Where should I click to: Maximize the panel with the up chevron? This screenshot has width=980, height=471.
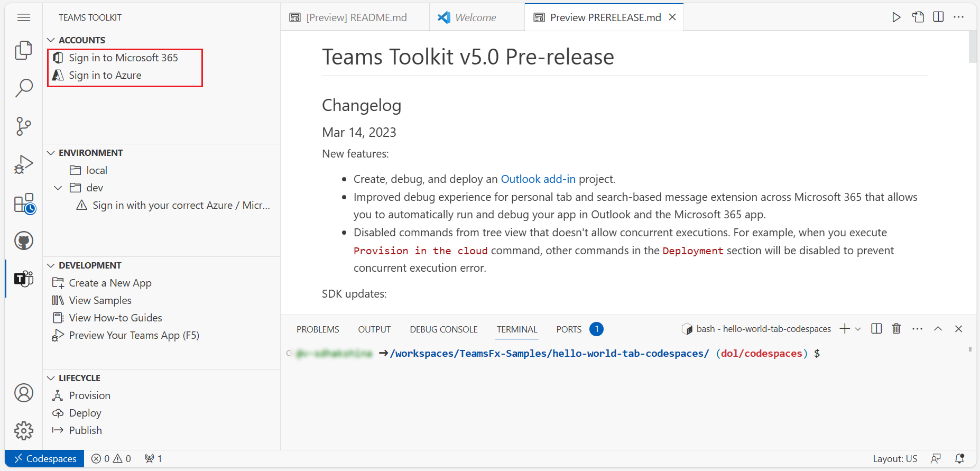tap(938, 329)
